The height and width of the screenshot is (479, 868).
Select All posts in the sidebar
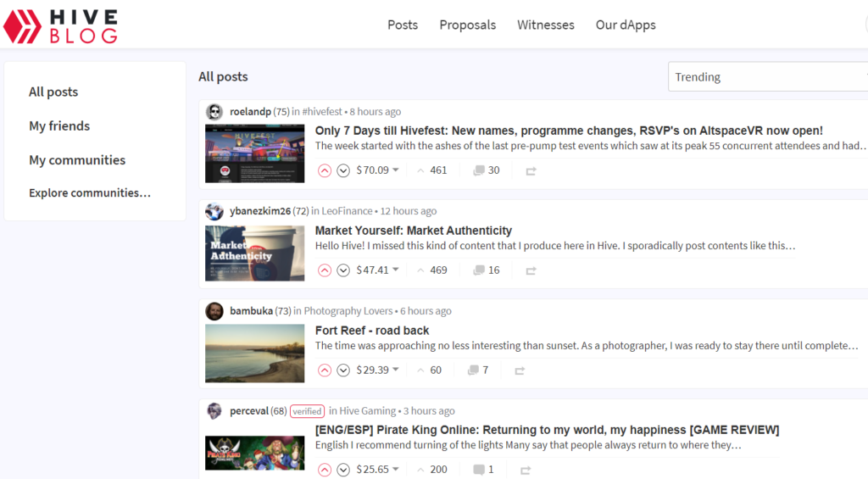pos(53,92)
